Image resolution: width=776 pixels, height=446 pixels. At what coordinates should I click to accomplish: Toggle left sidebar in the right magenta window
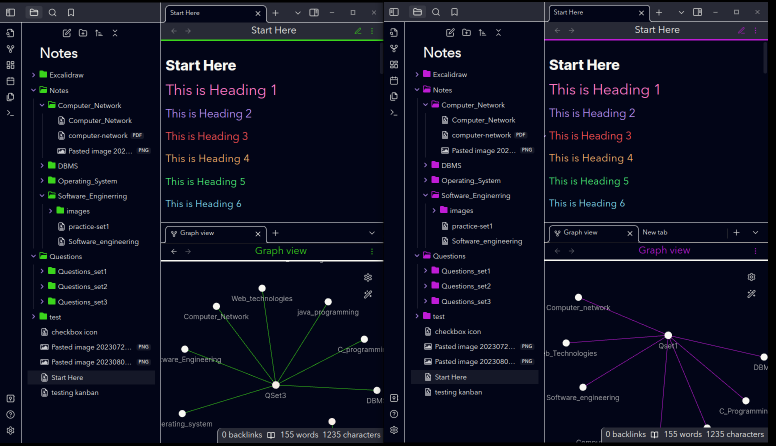click(x=394, y=12)
